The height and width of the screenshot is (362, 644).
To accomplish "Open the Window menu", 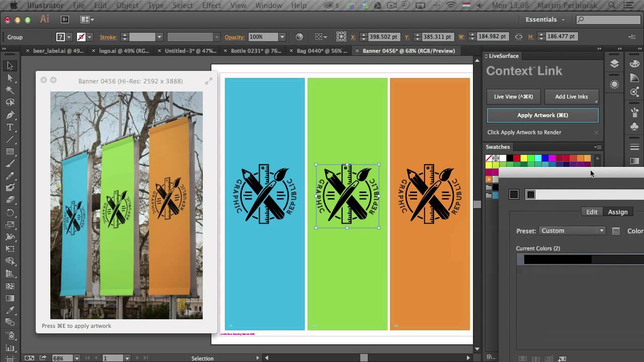I will (x=268, y=6).
